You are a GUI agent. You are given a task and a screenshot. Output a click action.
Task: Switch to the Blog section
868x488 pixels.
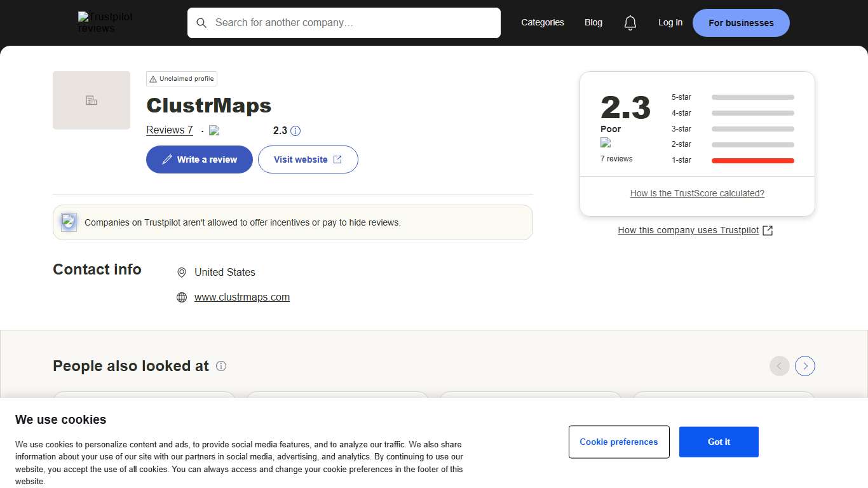[x=593, y=22]
